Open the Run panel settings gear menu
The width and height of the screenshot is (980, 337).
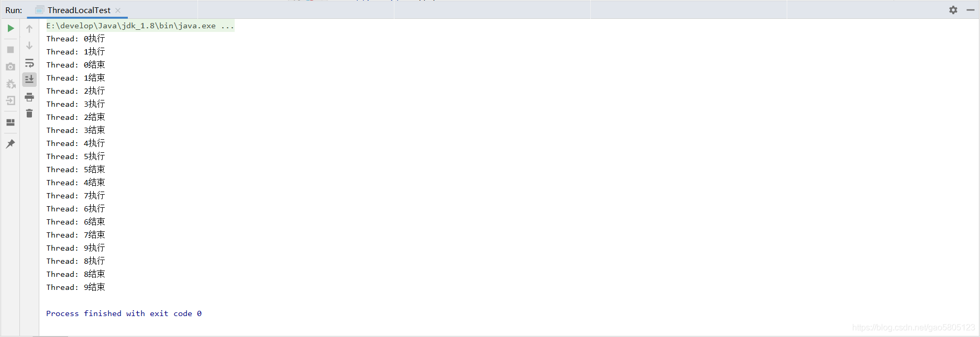[x=953, y=10]
